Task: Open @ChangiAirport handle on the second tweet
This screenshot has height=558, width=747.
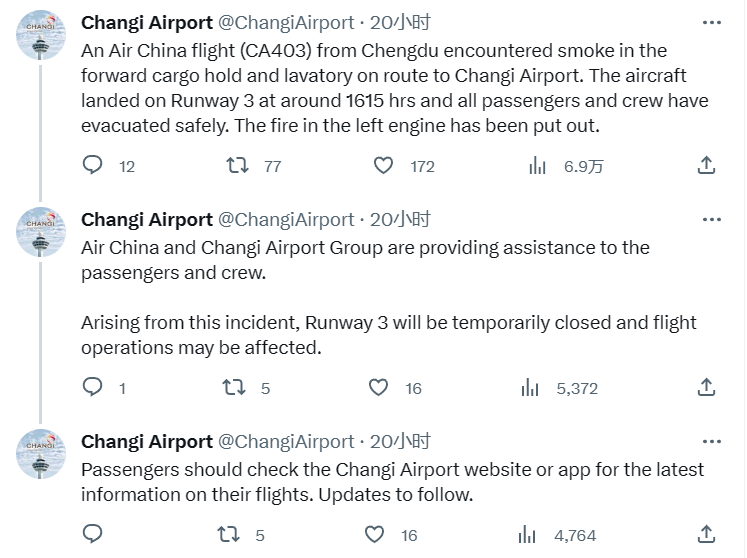Action: point(286,220)
